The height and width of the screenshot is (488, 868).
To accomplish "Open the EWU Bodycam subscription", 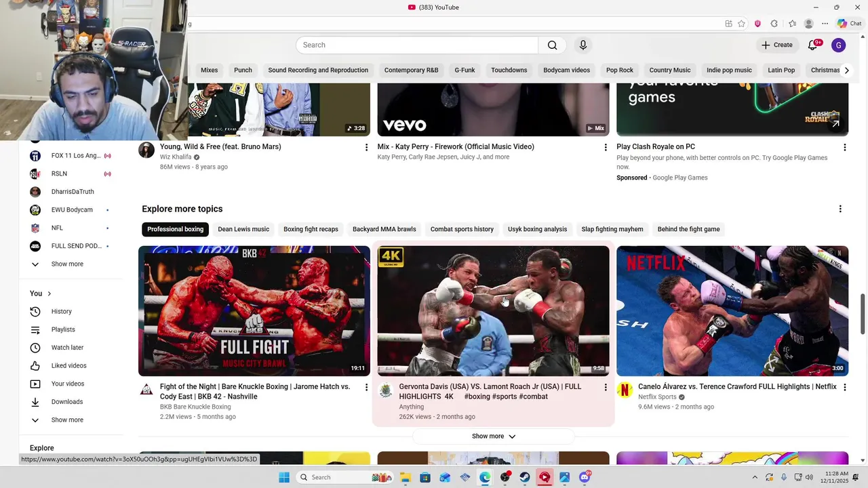I will [x=71, y=209].
